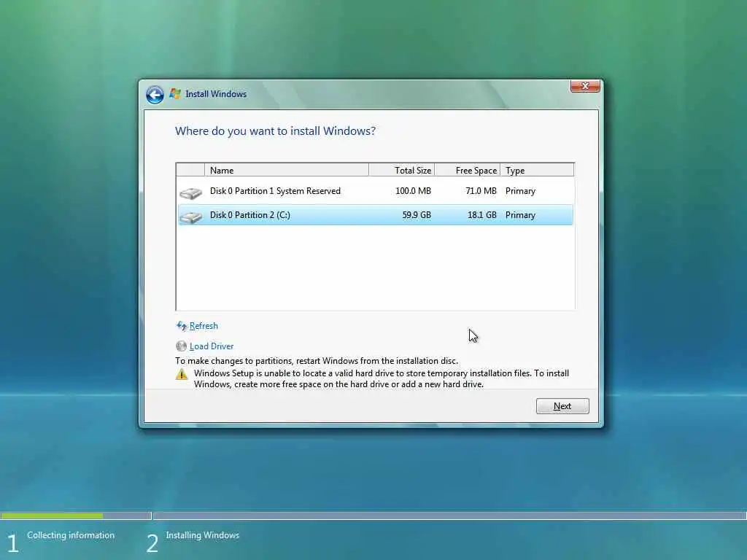The height and width of the screenshot is (560, 747).
Task: Click the Load Driver disc icon
Action: click(x=181, y=346)
